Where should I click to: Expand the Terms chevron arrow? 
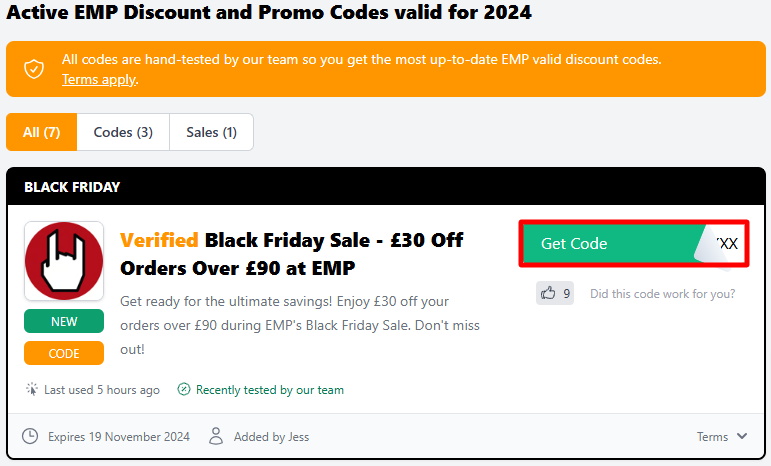pyautogui.click(x=742, y=436)
